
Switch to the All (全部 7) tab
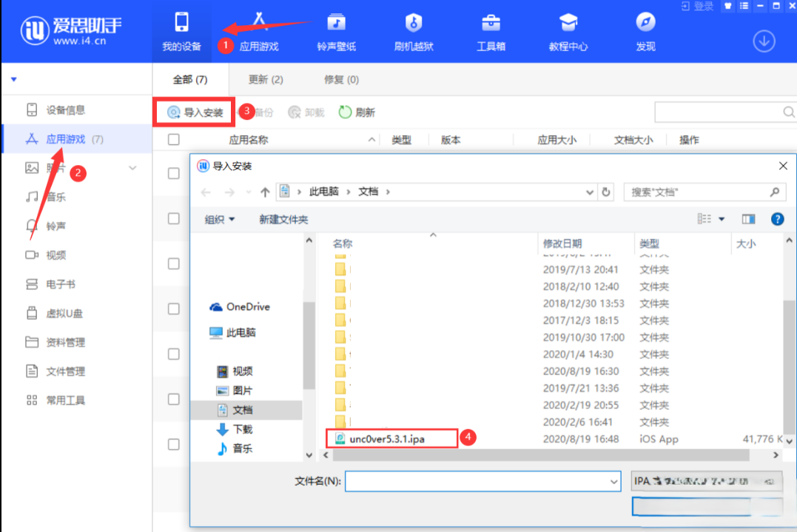point(190,79)
